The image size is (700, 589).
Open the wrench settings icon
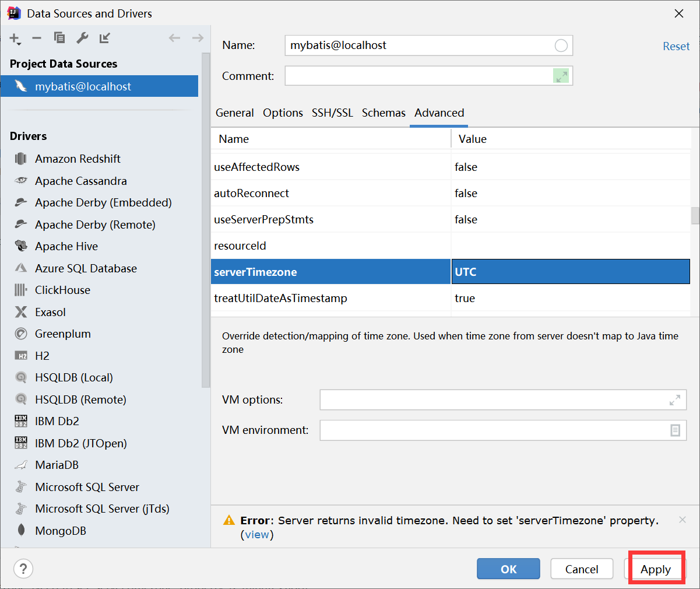82,38
